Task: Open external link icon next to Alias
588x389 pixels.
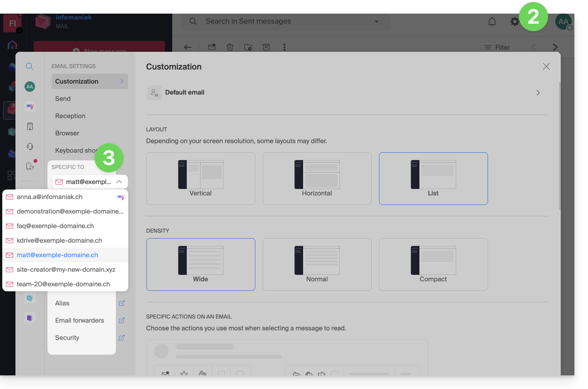Action: pos(122,303)
